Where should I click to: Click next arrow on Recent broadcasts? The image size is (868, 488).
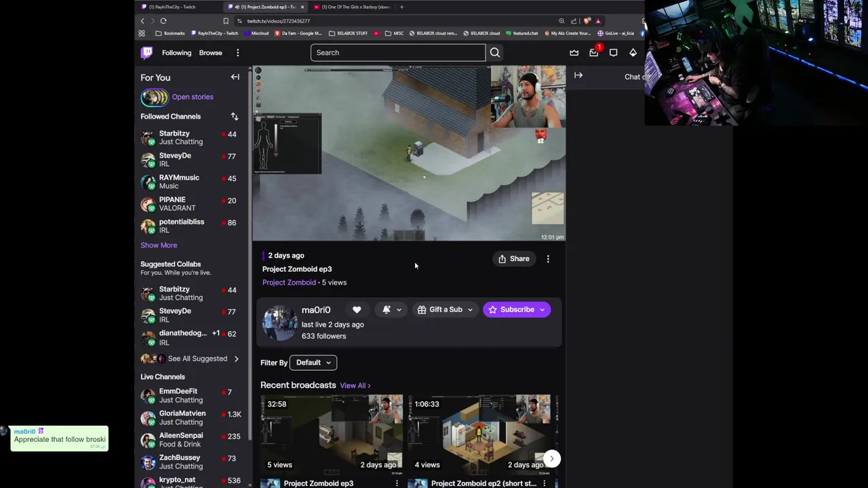pos(552,459)
